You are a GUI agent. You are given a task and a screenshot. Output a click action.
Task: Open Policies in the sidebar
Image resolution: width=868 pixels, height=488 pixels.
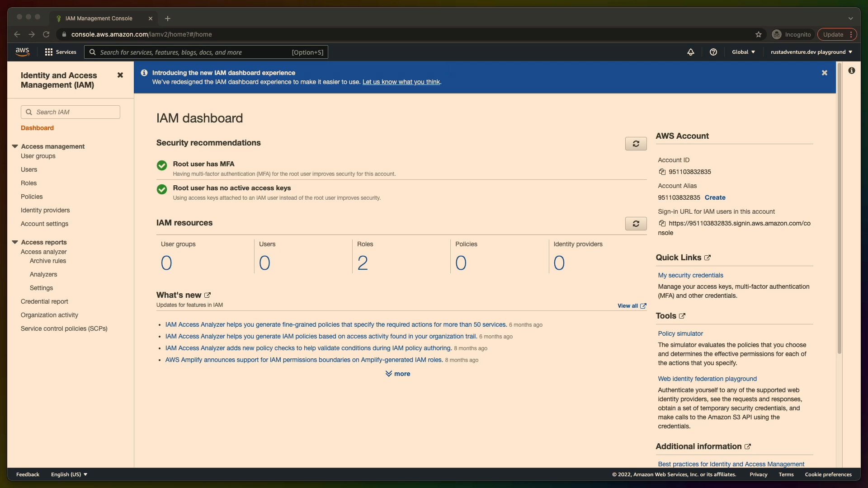click(32, 197)
